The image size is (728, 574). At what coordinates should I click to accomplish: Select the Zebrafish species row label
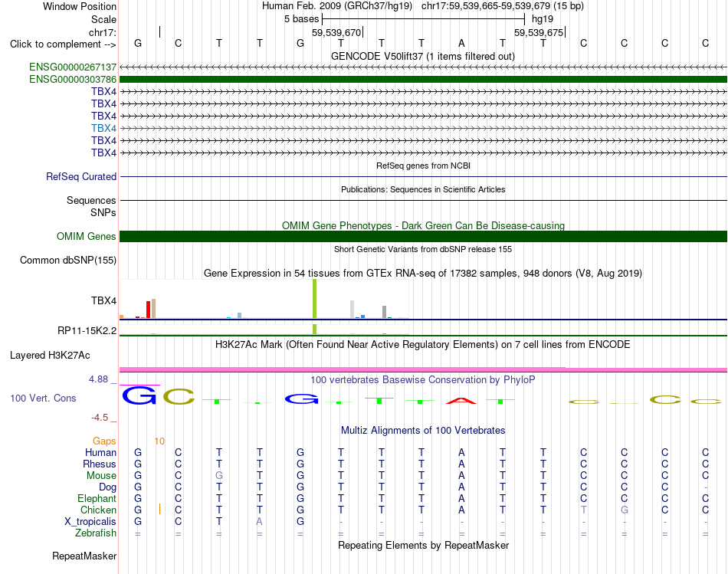tap(96, 533)
